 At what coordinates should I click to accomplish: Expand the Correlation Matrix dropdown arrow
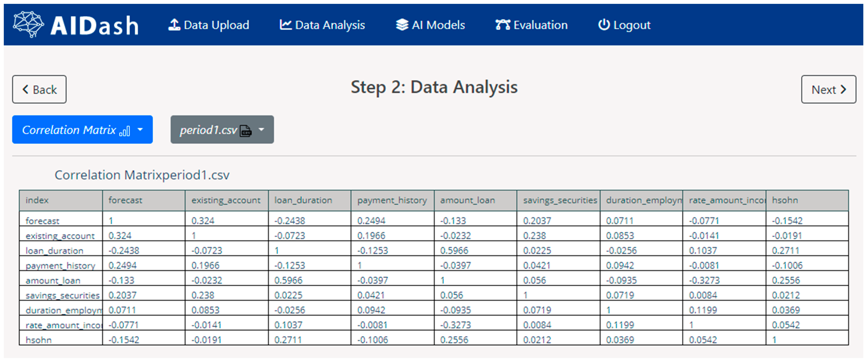(x=141, y=130)
